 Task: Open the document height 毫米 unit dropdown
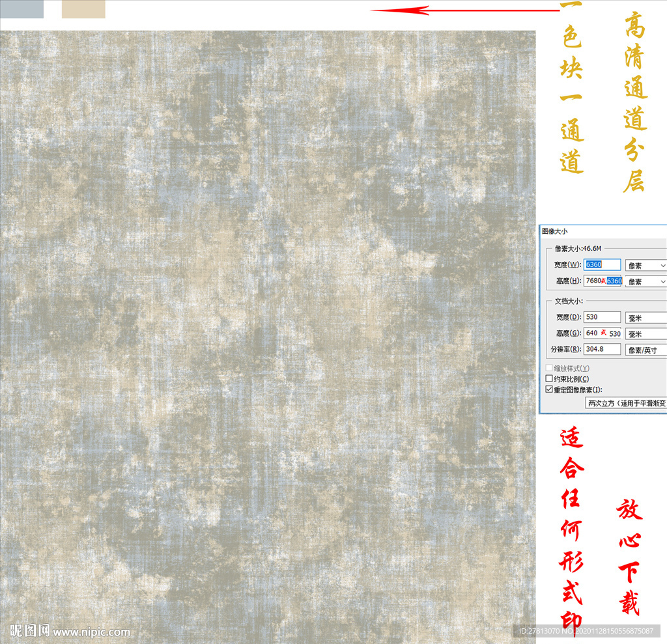tap(646, 334)
